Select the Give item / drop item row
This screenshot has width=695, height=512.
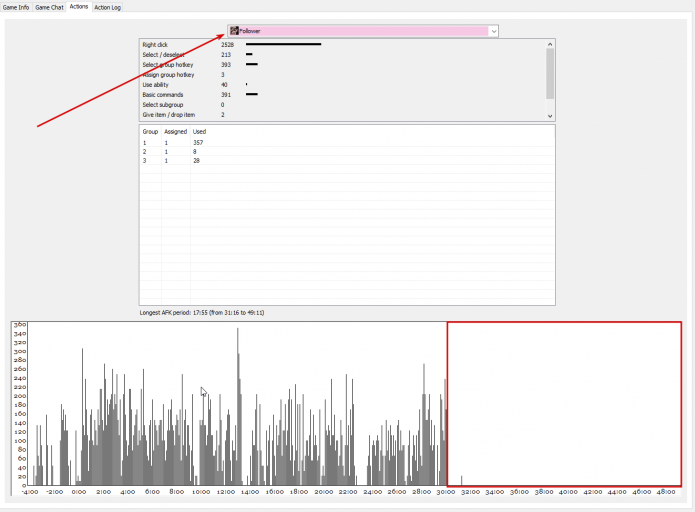pos(343,114)
